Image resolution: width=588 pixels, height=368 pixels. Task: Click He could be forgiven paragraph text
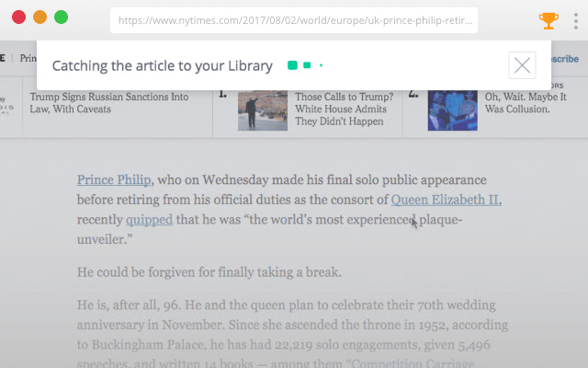pos(209,272)
